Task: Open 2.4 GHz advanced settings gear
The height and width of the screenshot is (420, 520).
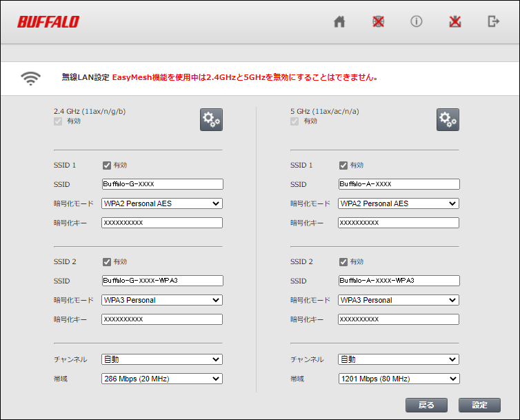Action: 211,120
